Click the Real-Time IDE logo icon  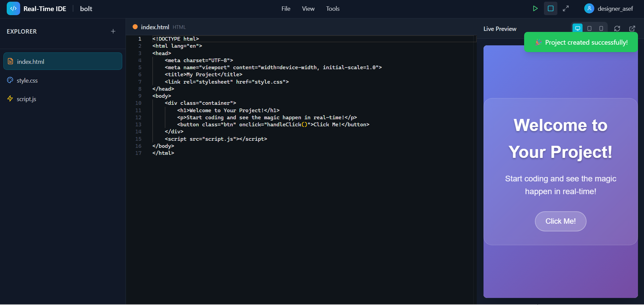13,9
